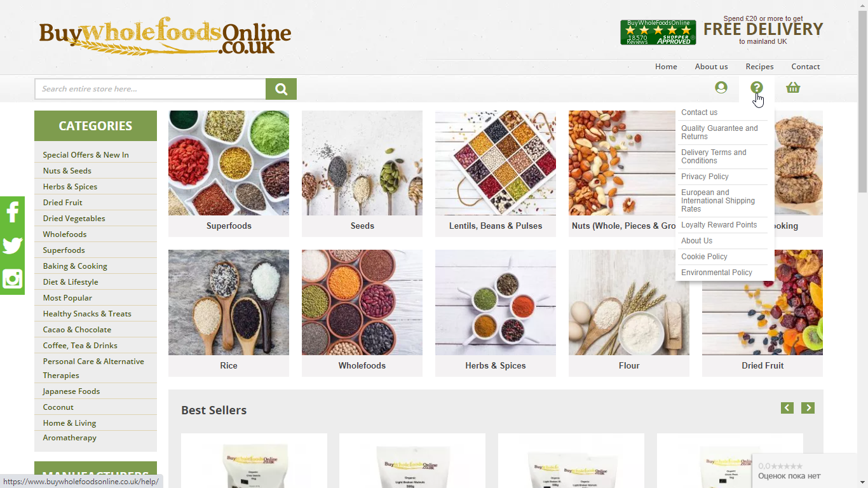Open the Superfoods category thumbnail

click(x=229, y=173)
